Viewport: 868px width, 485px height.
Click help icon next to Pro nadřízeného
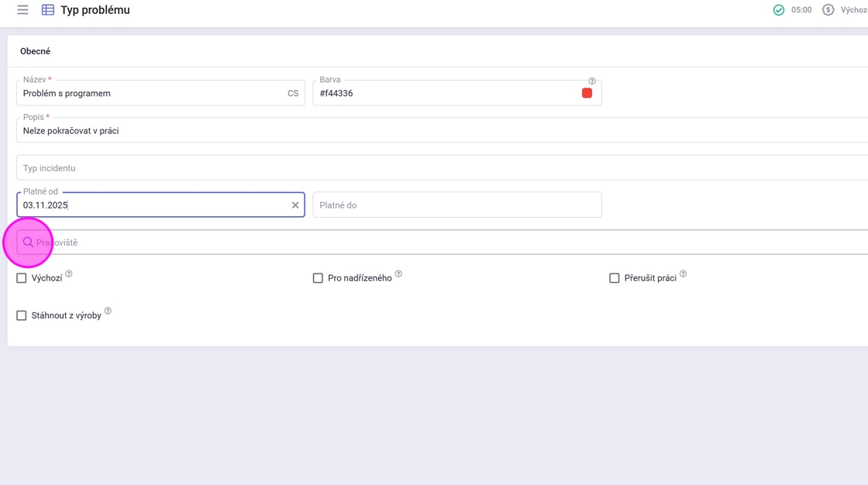point(398,274)
